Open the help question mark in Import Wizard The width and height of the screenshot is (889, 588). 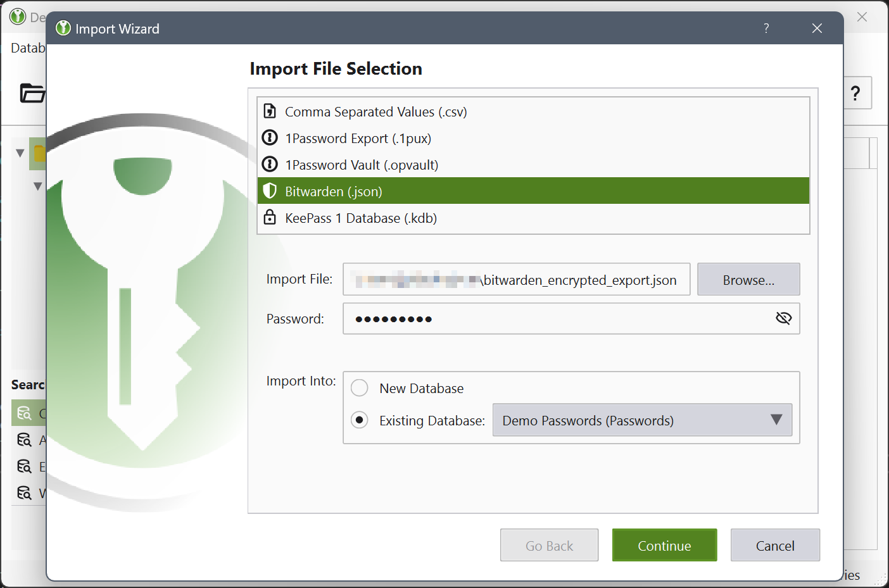pyautogui.click(x=766, y=28)
